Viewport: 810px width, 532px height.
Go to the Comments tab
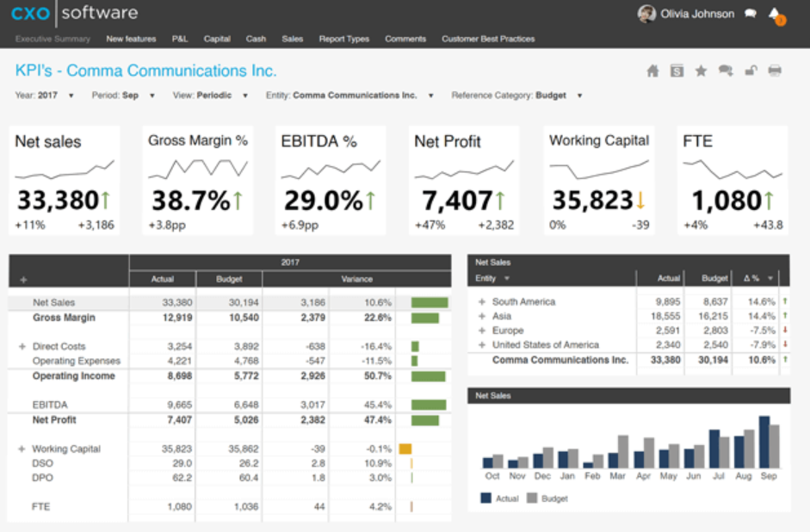(405, 39)
